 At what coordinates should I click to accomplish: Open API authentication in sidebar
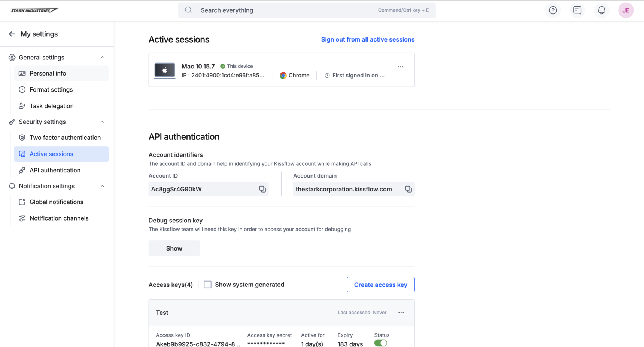(61, 170)
